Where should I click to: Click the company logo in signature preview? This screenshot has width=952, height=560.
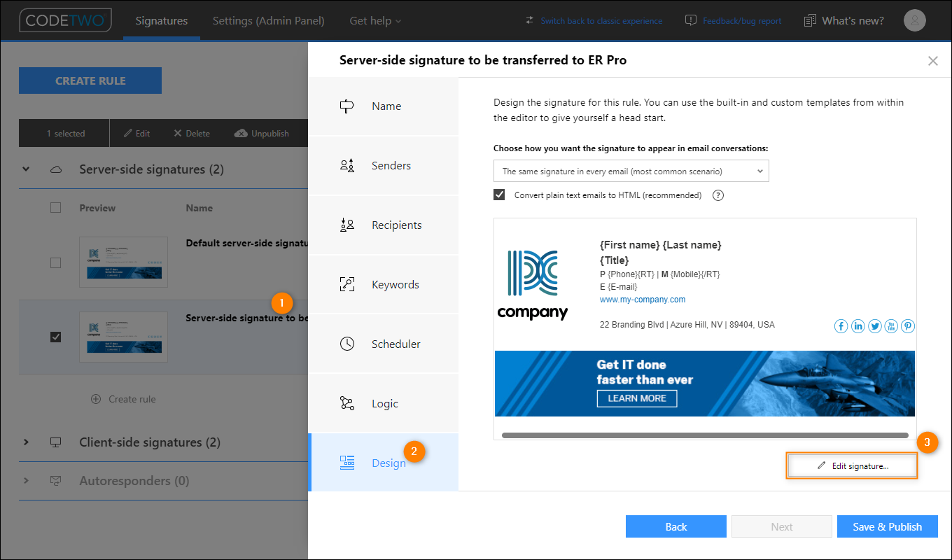532,285
